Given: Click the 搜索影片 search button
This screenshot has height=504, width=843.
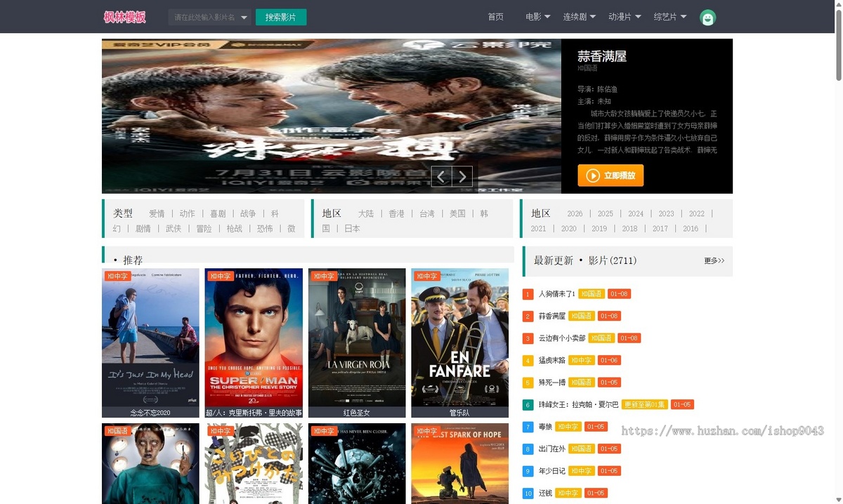Looking at the screenshot, I should pyautogui.click(x=281, y=17).
